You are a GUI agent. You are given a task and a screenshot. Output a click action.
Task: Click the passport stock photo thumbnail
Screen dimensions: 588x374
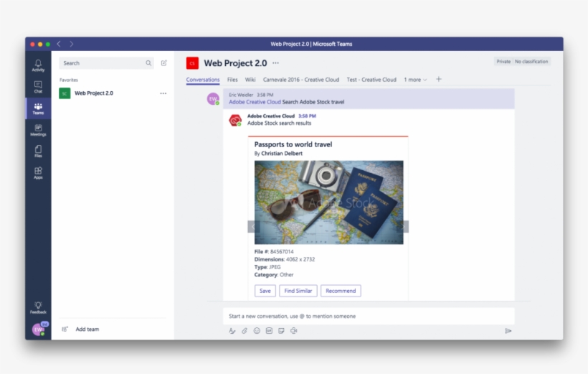click(328, 202)
